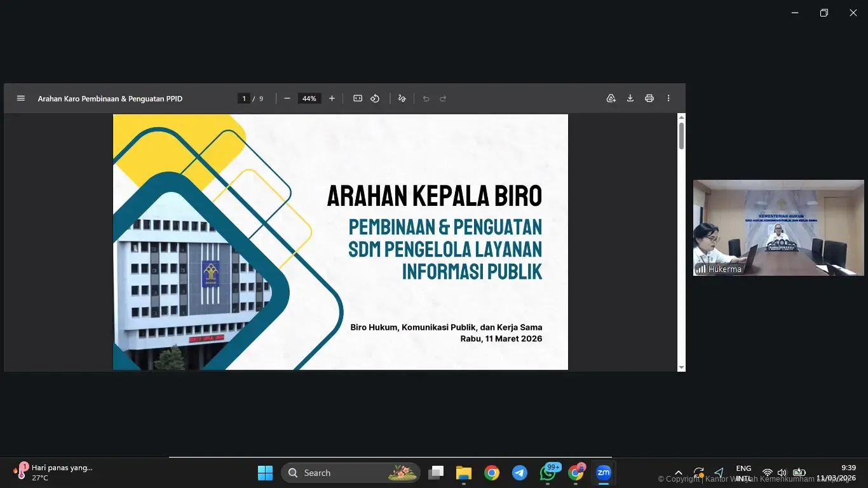This screenshot has width=868, height=488.
Task: Download the PDF file
Action: tap(630, 98)
